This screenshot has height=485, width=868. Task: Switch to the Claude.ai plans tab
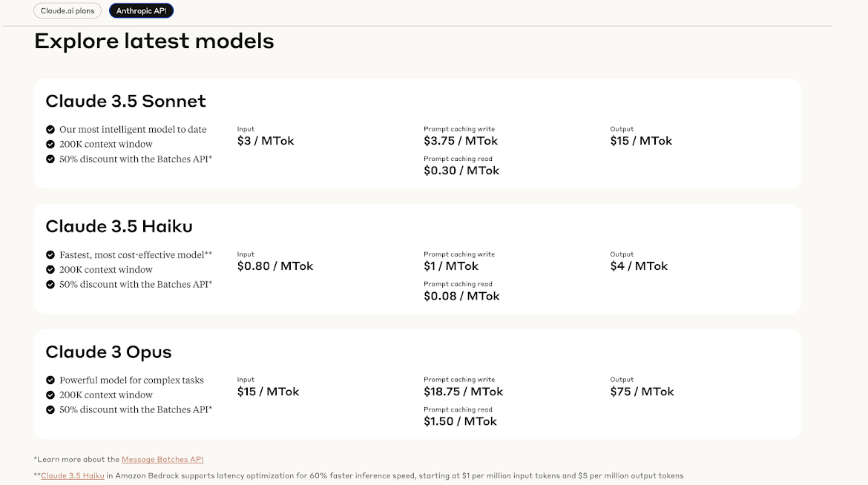[x=68, y=10]
